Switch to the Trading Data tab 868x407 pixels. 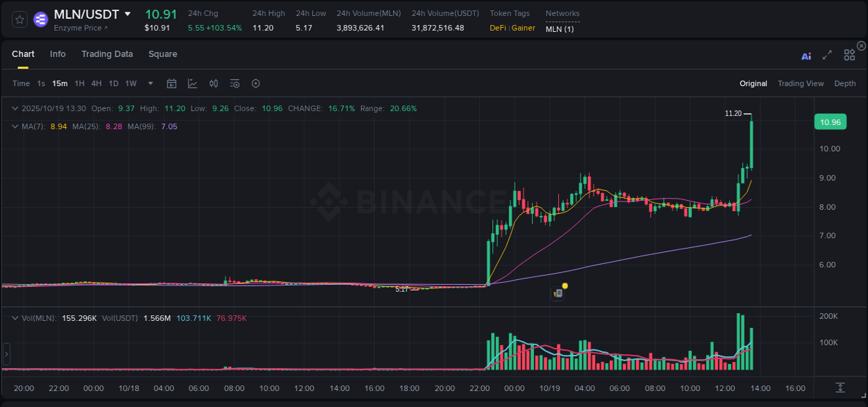[x=107, y=54]
